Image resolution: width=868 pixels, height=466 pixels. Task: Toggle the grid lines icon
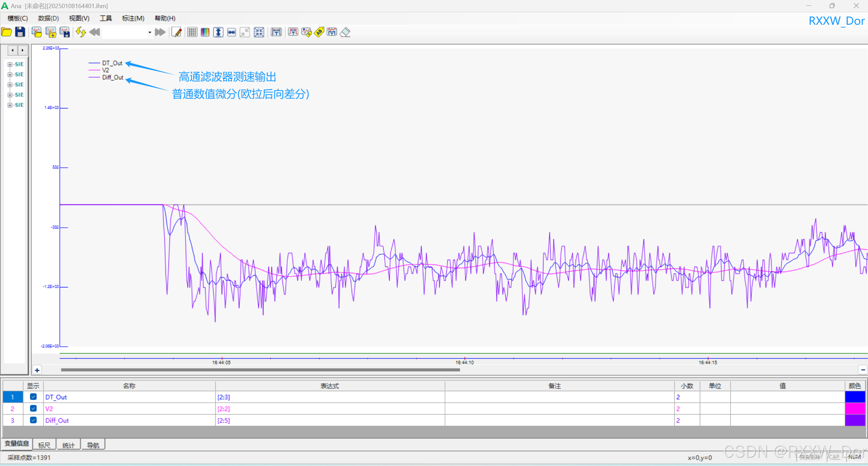(192, 32)
